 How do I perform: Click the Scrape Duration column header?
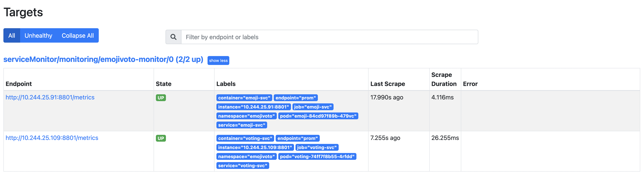point(444,79)
